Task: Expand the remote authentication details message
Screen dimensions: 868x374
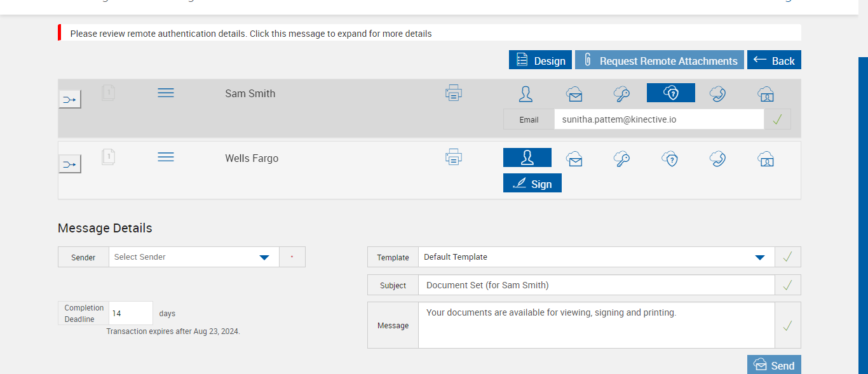Action: tap(251, 34)
